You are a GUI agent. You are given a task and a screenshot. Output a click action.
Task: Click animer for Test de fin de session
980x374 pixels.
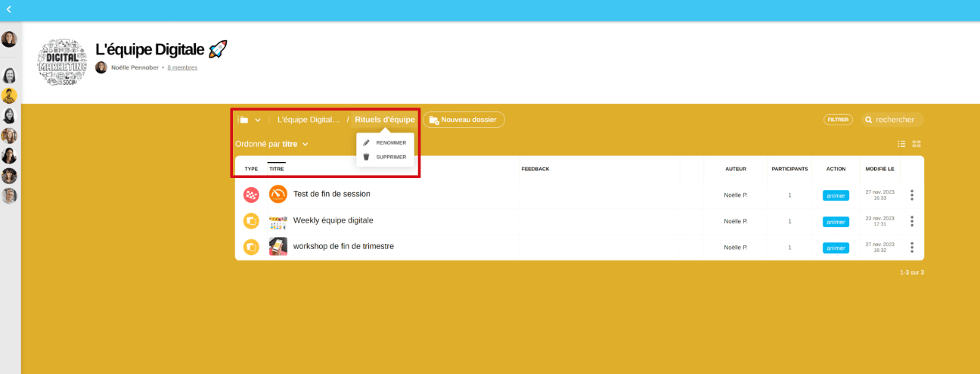coord(836,195)
